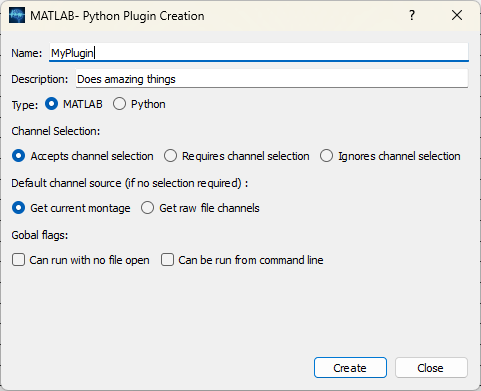Click the dialog title 'MATLAB- Python Plugin Creation'
Viewport: 481px width, 391px height.
pyautogui.click(x=117, y=16)
